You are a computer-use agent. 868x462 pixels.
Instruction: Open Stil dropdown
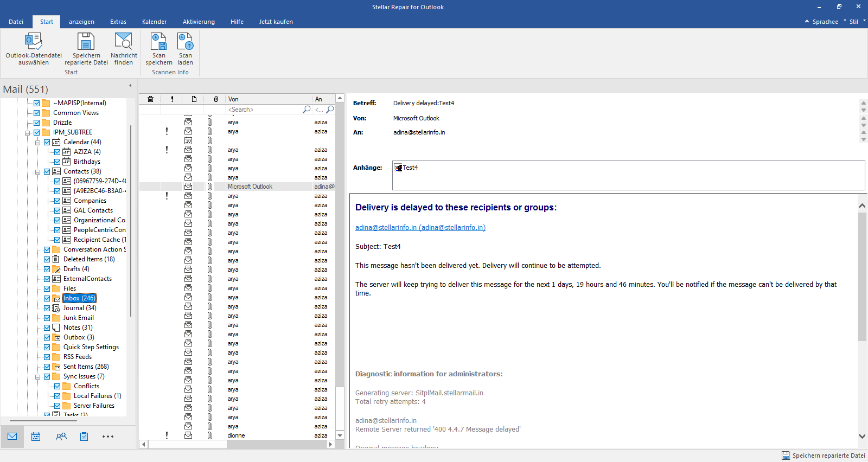(857, 22)
